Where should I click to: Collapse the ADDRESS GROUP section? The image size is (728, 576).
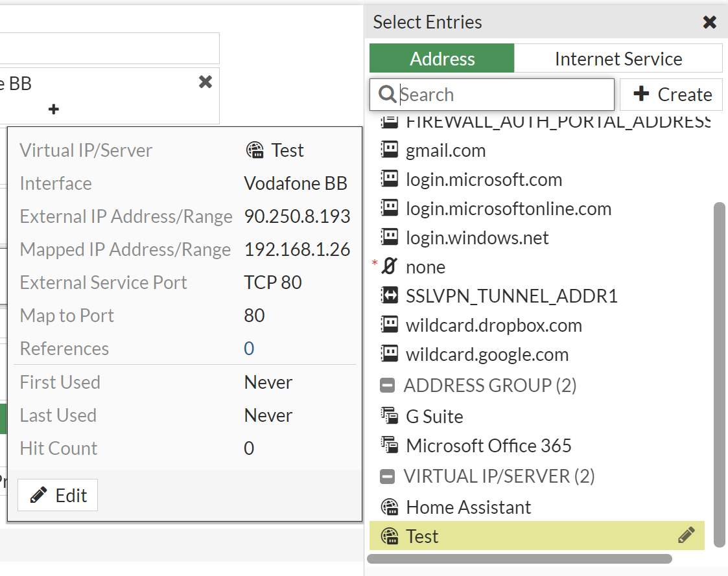coord(387,385)
